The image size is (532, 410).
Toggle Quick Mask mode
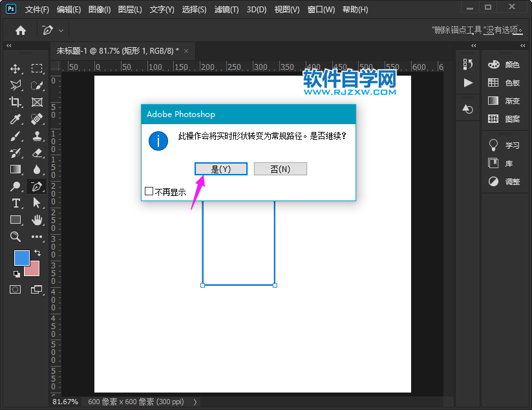[x=16, y=289]
